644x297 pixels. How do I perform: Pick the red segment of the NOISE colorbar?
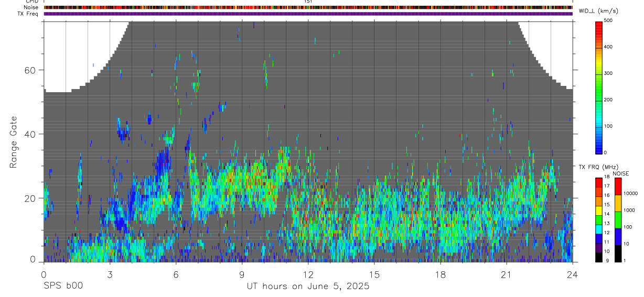(618, 186)
